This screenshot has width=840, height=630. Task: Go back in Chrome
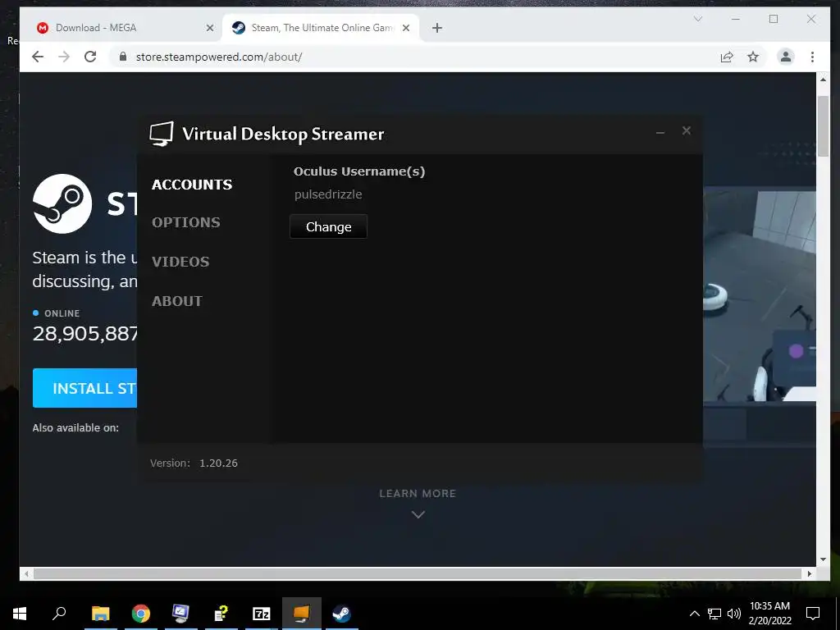click(x=37, y=57)
